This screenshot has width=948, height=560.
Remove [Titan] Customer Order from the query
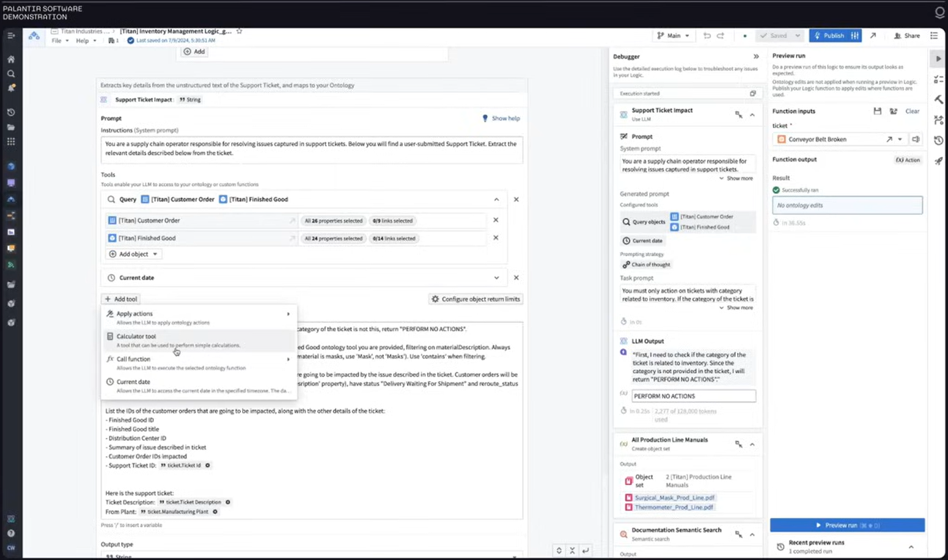click(x=496, y=220)
